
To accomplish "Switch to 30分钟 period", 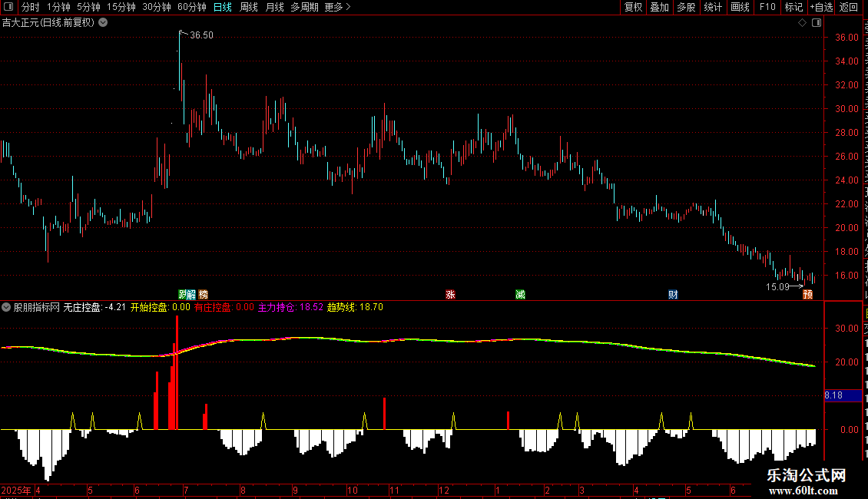I will coord(157,7).
